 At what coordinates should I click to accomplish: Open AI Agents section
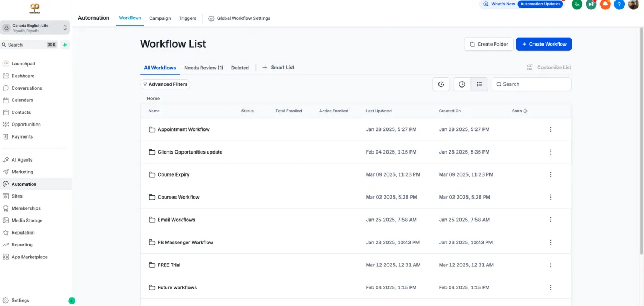pos(22,160)
